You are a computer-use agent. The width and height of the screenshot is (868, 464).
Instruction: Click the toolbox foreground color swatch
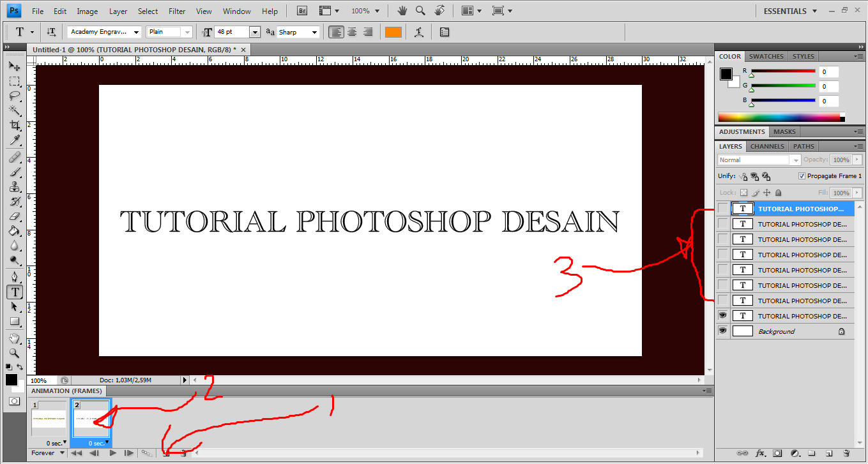pos(11,380)
